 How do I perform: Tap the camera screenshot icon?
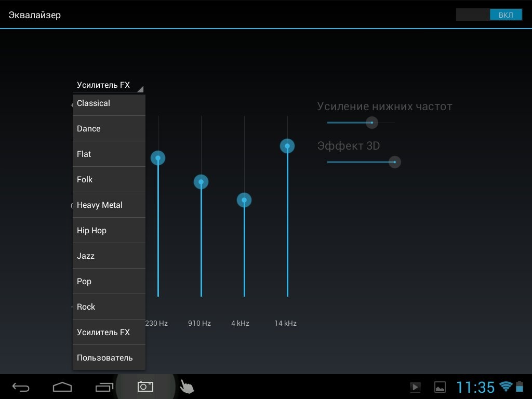pos(145,387)
